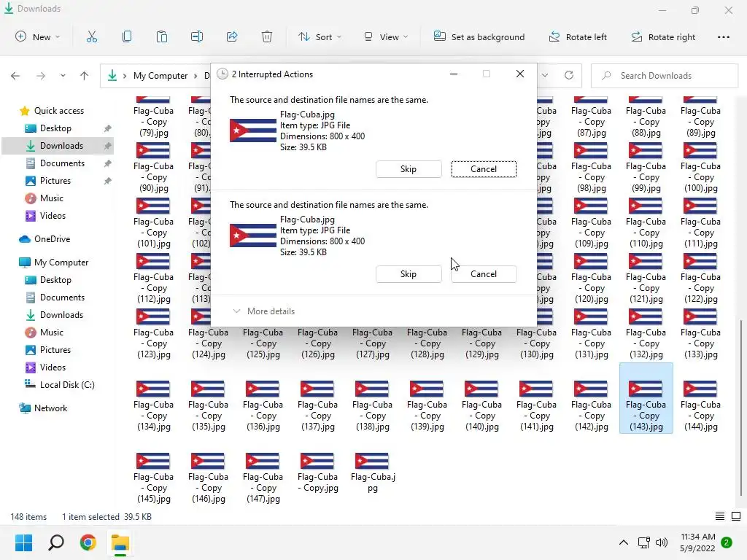Click the Delete trash icon
Image resolution: width=747 pixels, height=560 pixels.
[267, 36]
